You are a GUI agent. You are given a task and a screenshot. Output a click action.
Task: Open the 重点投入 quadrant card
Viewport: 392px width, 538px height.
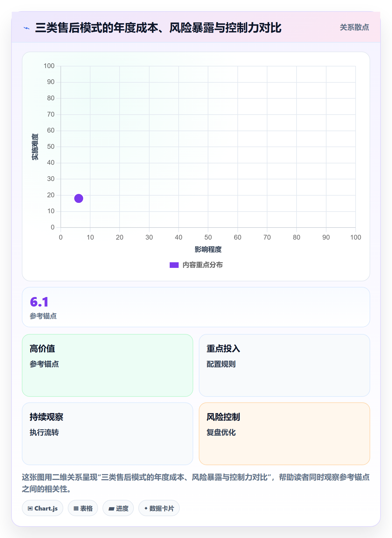284,365
